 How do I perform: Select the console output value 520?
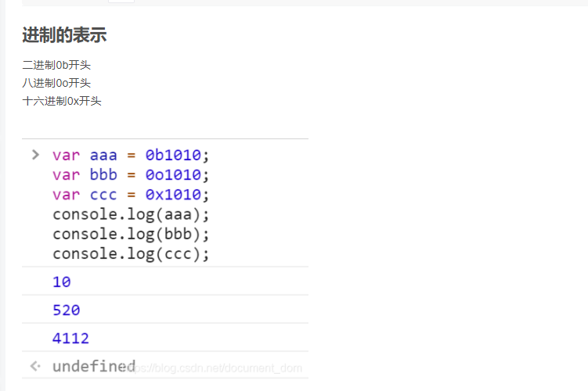click(67, 310)
